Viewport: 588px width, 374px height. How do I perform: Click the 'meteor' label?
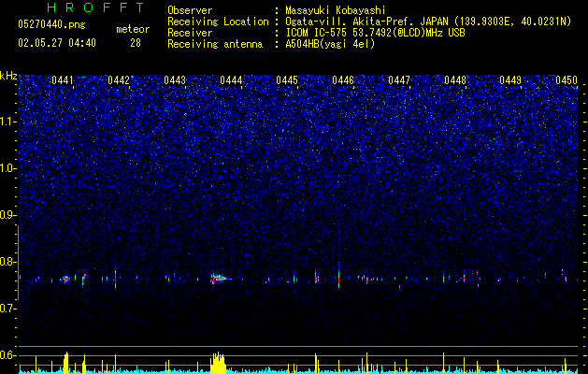133,29
